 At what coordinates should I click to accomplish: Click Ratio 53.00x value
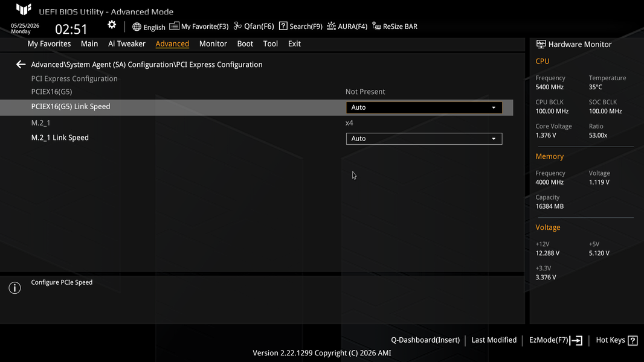598,135
